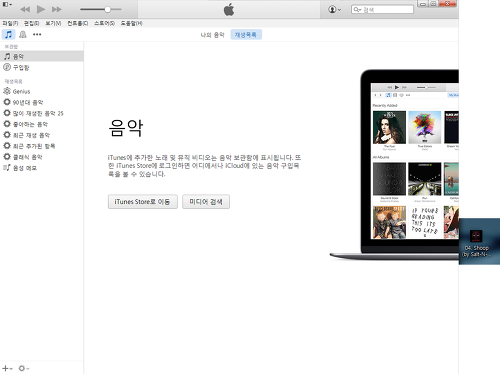Click the Next (fast-forward) playback button
The width and height of the screenshot is (500, 374).
(x=57, y=9)
